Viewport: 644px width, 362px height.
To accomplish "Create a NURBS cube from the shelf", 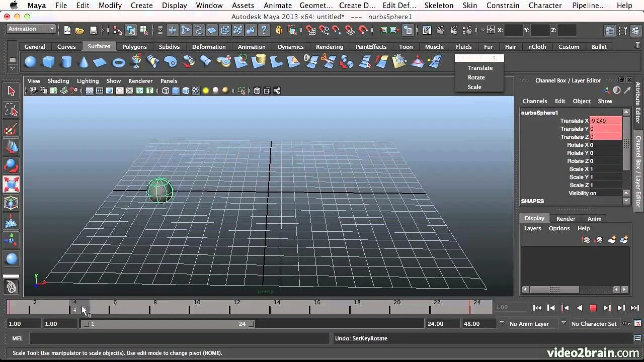I will pos(48,62).
